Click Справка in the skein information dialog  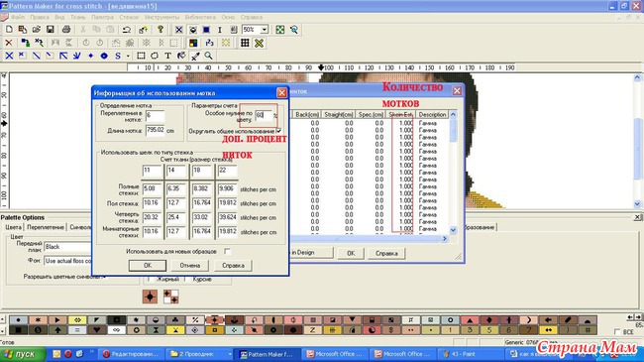[x=233, y=266]
